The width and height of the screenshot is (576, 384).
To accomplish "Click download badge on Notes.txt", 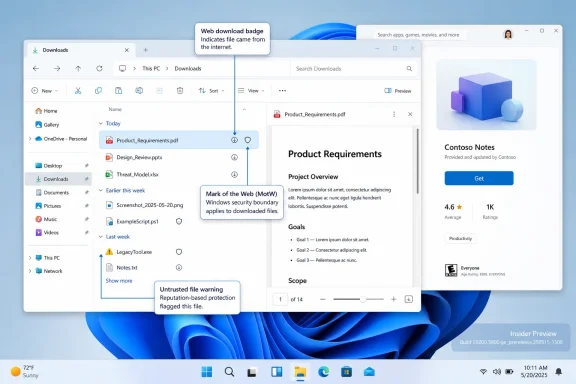I will click(179, 268).
